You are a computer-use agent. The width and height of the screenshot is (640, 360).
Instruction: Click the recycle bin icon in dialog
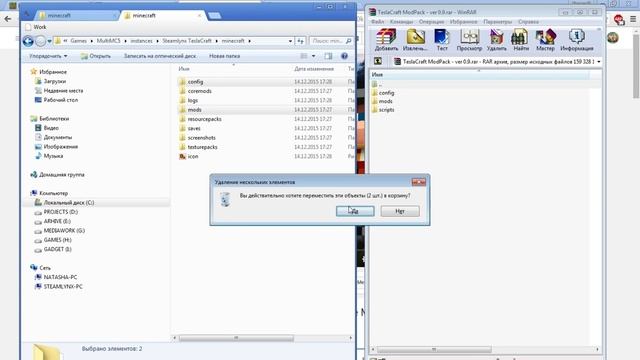(x=225, y=200)
